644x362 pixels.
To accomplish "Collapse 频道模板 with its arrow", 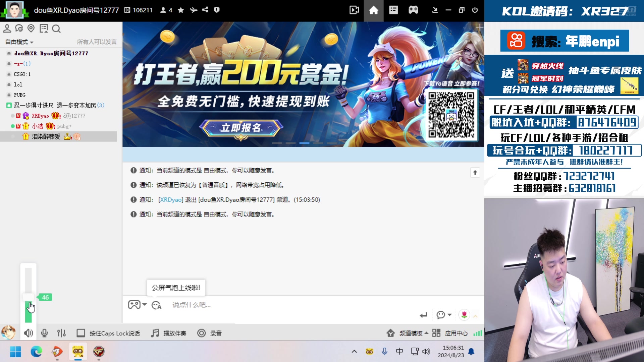I will coord(426,333).
